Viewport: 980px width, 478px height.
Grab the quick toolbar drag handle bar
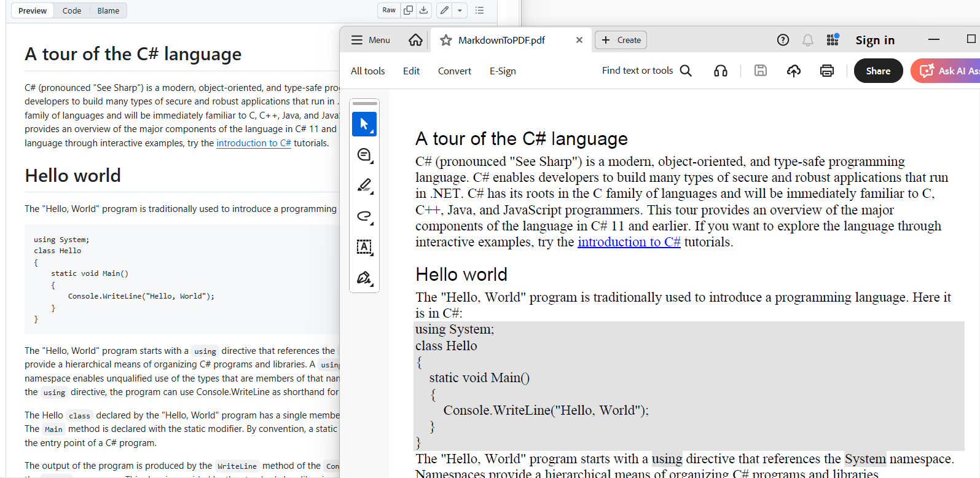point(364,103)
